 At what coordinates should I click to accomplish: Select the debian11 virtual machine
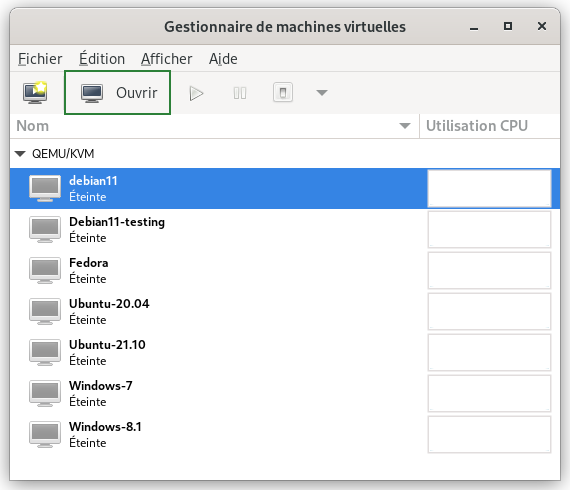tap(285, 188)
